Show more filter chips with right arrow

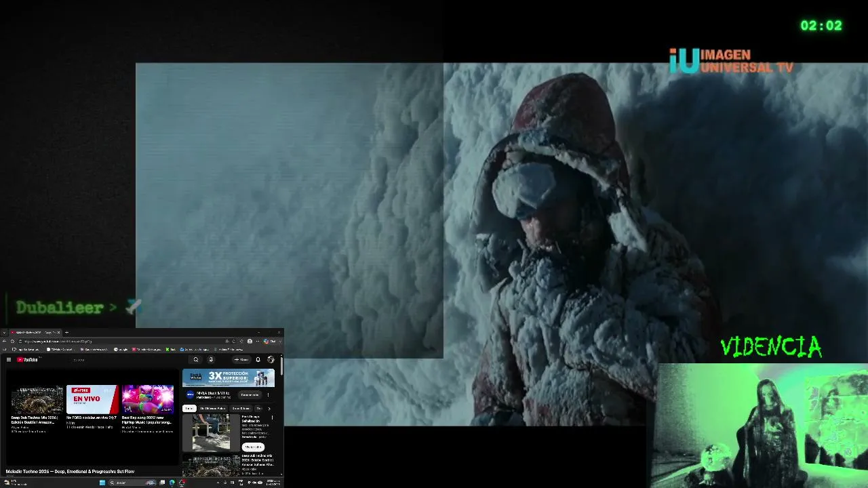tap(269, 408)
